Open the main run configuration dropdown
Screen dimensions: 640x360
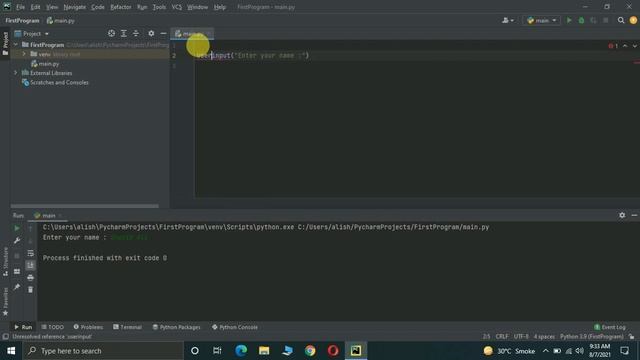point(541,20)
